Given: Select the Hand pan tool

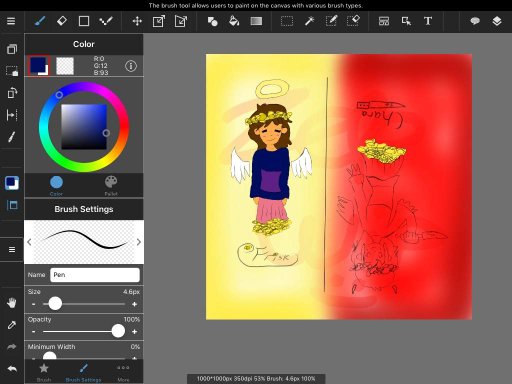Looking at the screenshot, I should (x=12, y=303).
